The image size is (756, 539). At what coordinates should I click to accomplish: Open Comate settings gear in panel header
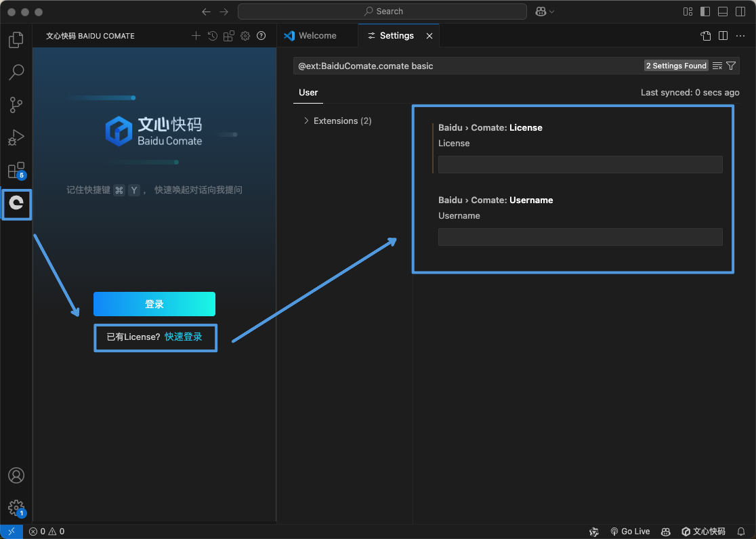245,36
